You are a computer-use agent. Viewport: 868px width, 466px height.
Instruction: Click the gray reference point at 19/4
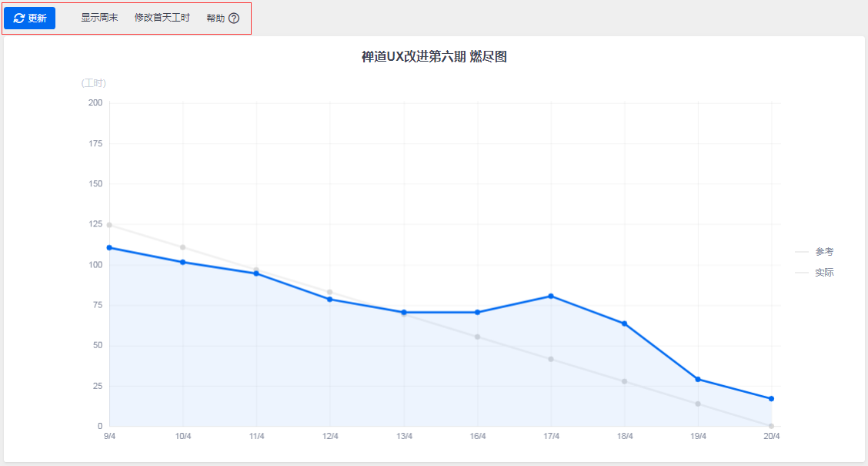(698, 404)
